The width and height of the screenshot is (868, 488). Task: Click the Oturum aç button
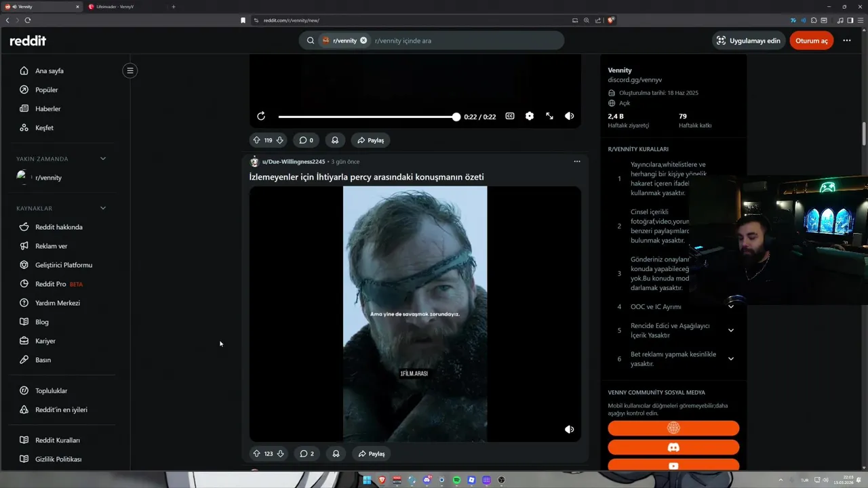pos(811,41)
